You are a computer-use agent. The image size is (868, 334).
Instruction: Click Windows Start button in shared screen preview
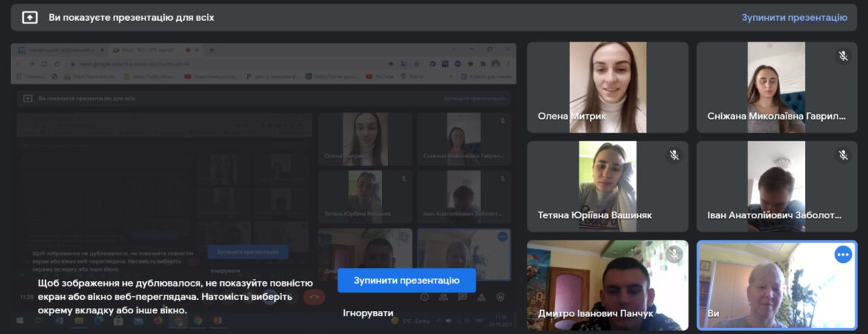(x=21, y=320)
